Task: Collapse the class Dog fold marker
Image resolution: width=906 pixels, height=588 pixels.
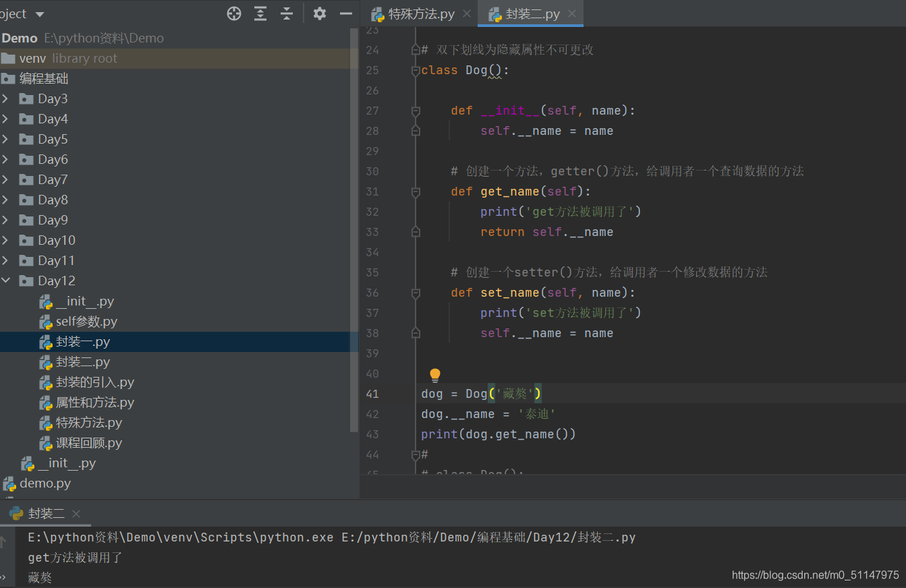Action: coord(416,70)
